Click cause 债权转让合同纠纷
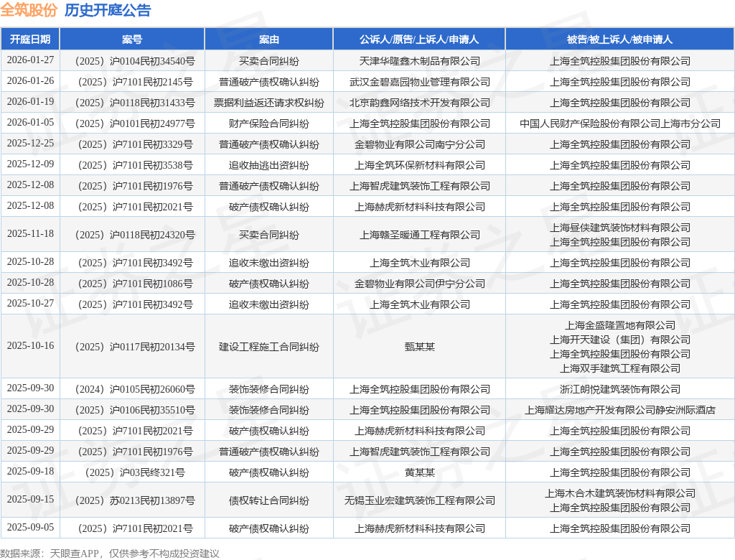The image size is (735, 560). pyautogui.click(x=268, y=501)
